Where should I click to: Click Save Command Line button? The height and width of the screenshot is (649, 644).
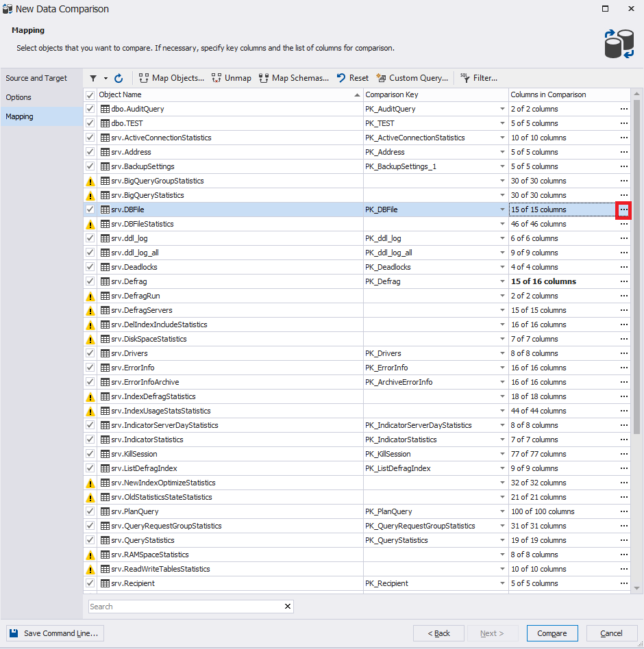coord(54,633)
